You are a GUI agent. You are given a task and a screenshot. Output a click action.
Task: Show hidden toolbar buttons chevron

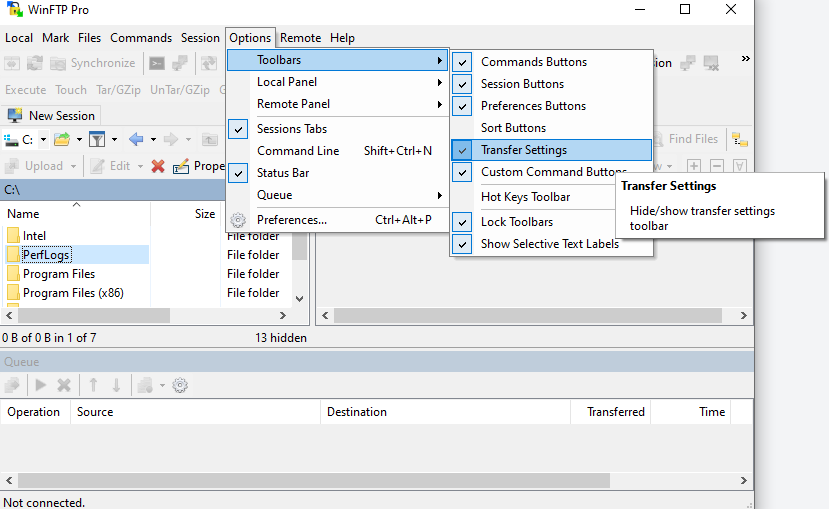click(745, 58)
